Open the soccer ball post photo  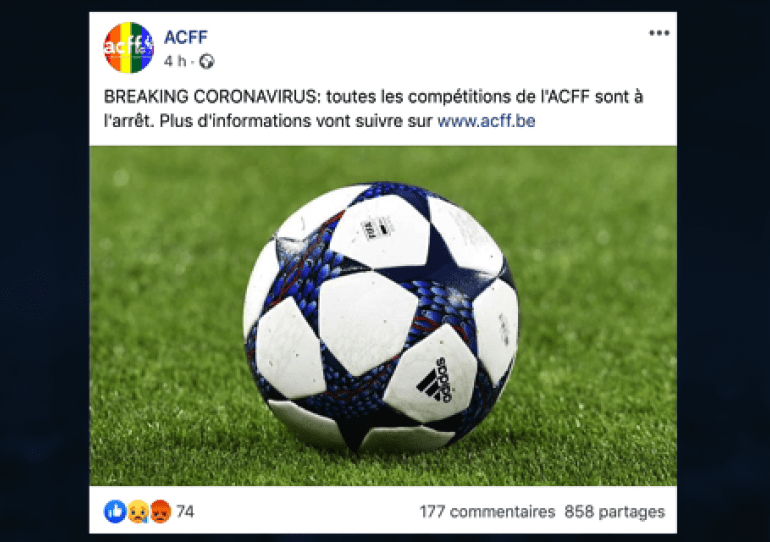coord(383,316)
